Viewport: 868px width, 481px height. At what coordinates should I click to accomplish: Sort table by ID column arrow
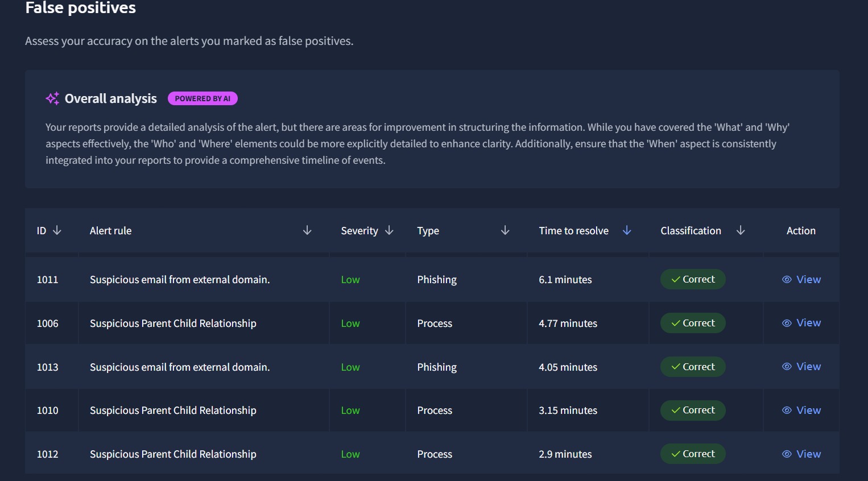(57, 230)
